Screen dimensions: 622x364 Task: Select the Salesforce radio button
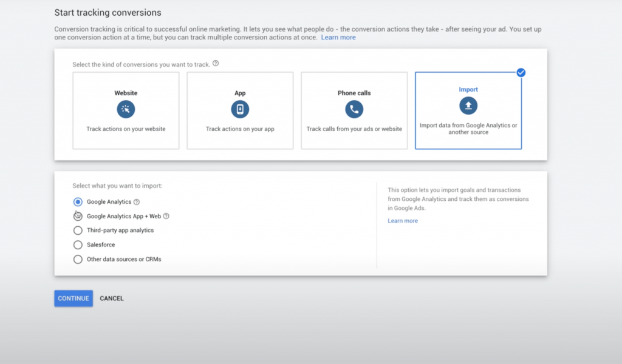(x=78, y=245)
